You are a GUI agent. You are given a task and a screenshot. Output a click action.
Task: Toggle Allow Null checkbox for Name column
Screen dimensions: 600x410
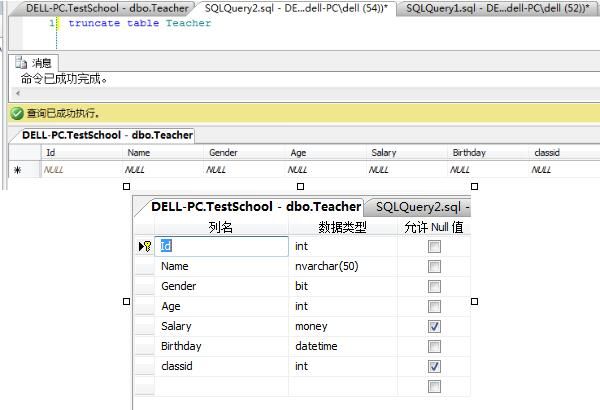434,266
